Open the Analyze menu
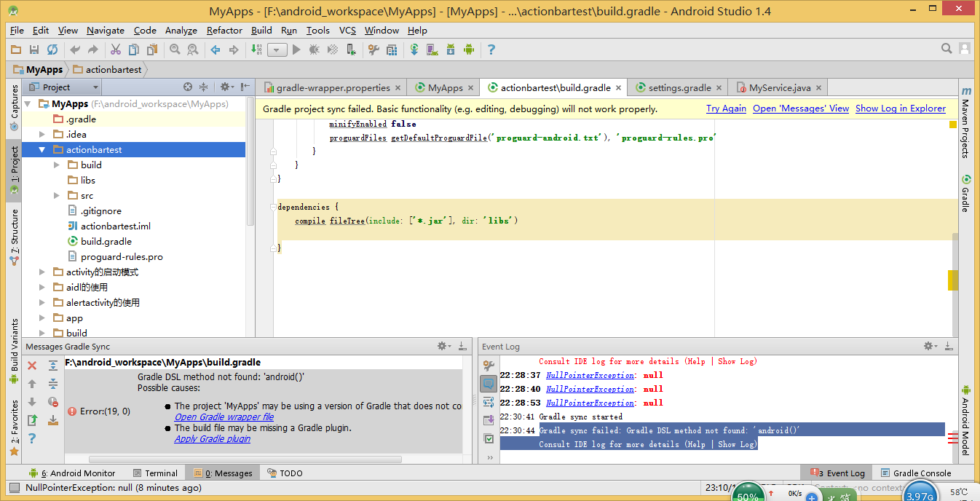The width and height of the screenshot is (980, 501). (x=181, y=31)
